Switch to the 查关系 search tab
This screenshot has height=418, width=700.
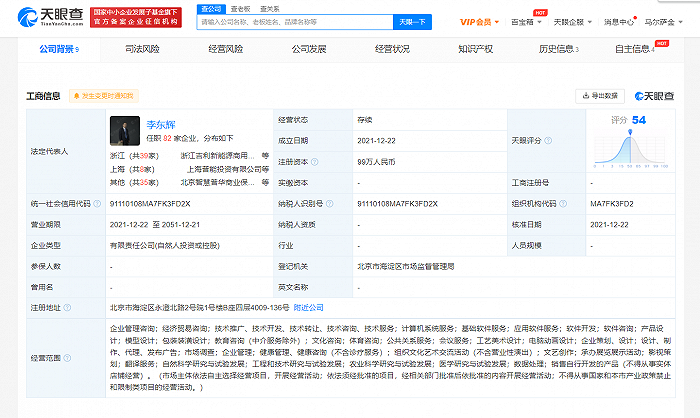[270, 9]
